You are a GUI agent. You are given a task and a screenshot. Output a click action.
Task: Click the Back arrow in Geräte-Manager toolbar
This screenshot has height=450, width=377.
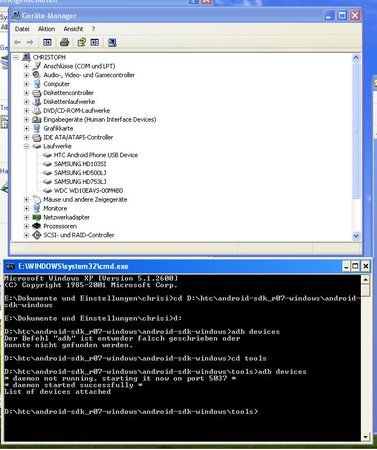17,42
